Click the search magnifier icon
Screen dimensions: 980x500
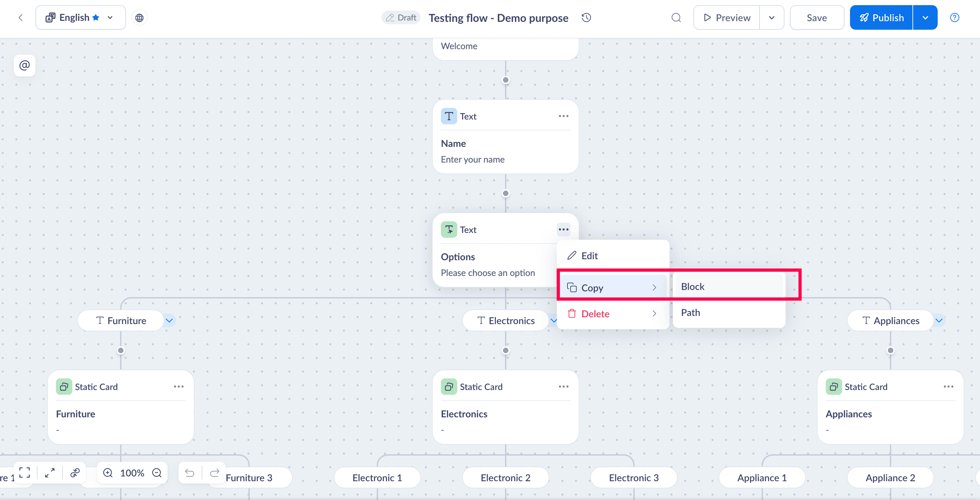(676, 18)
